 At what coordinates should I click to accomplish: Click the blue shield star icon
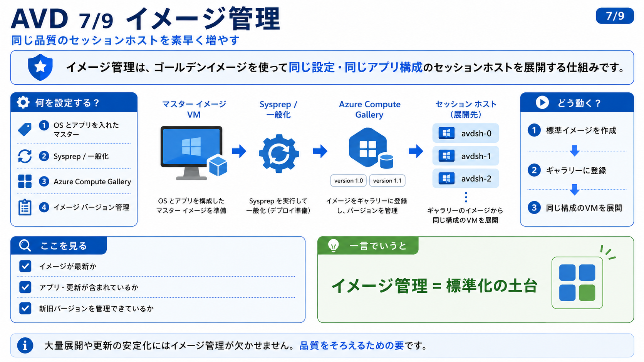pyautogui.click(x=40, y=67)
